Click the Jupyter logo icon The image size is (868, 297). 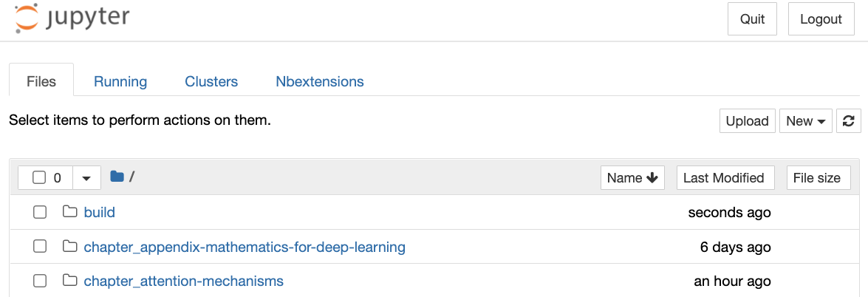tap(26, 18)
